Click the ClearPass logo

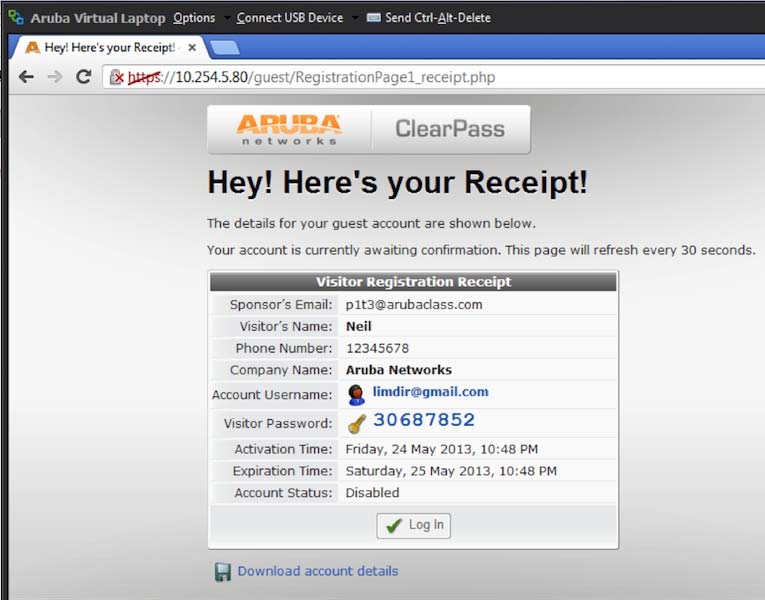[x=450, y=129]
